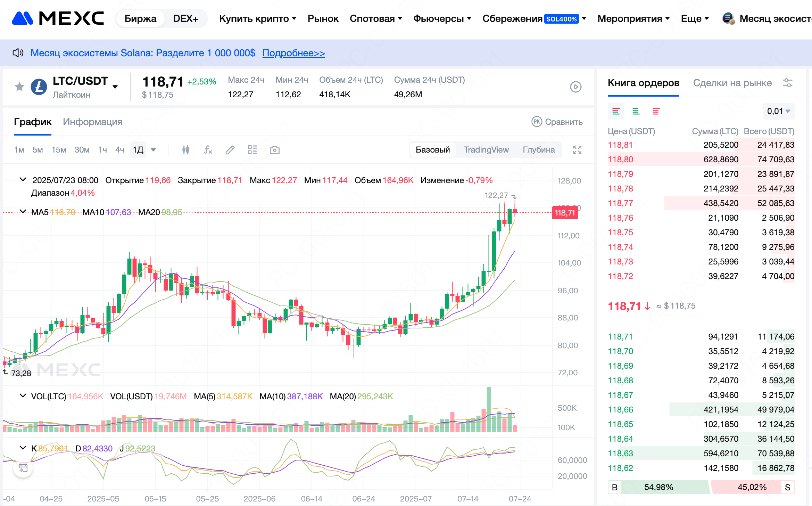Click the MEXC logo
Viewport: 812px width, 506px height.
click(58, 18)
